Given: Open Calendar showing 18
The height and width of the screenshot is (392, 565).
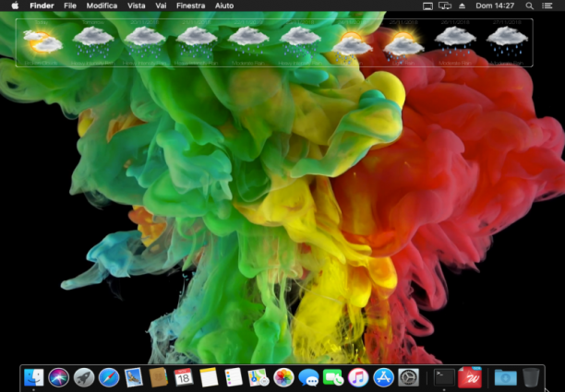Looking at the screenshot, I should 184,377.
